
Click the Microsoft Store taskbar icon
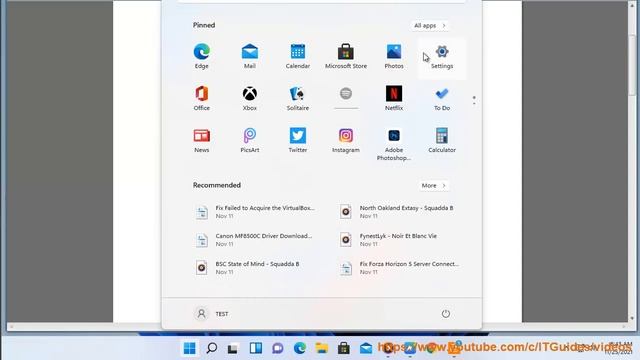coord(344,348)
